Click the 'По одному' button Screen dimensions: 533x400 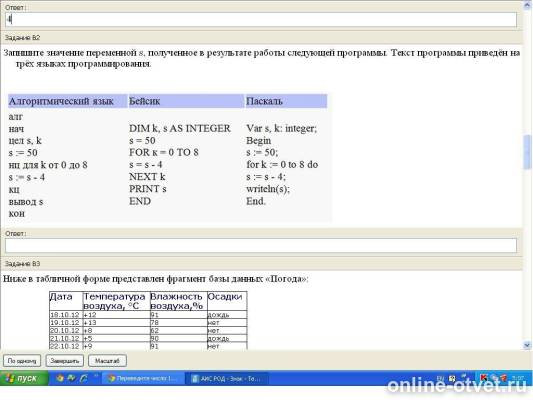coord(22,361)
